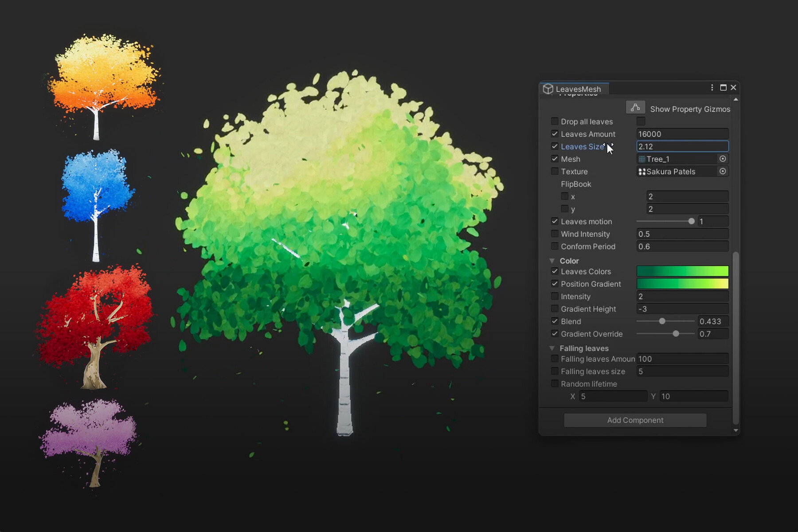This screenshot has height=532, width=798.
Task: Enable the Texture checkbox
Action: click(555, 172)
